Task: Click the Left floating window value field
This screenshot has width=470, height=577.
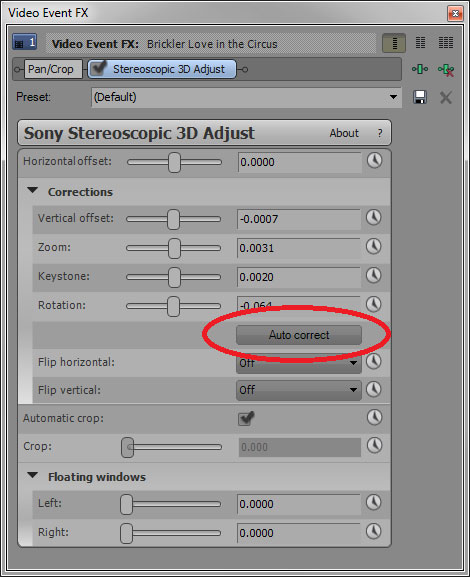Action: click(299, 504)
